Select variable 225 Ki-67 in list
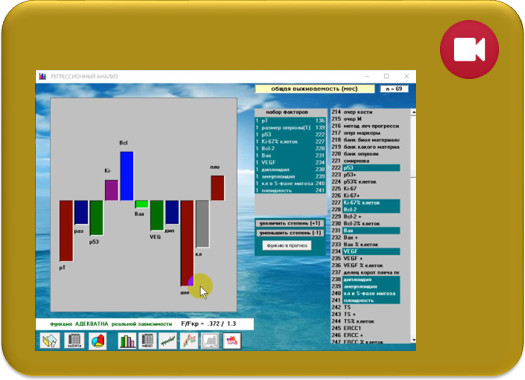 [366, 188]
